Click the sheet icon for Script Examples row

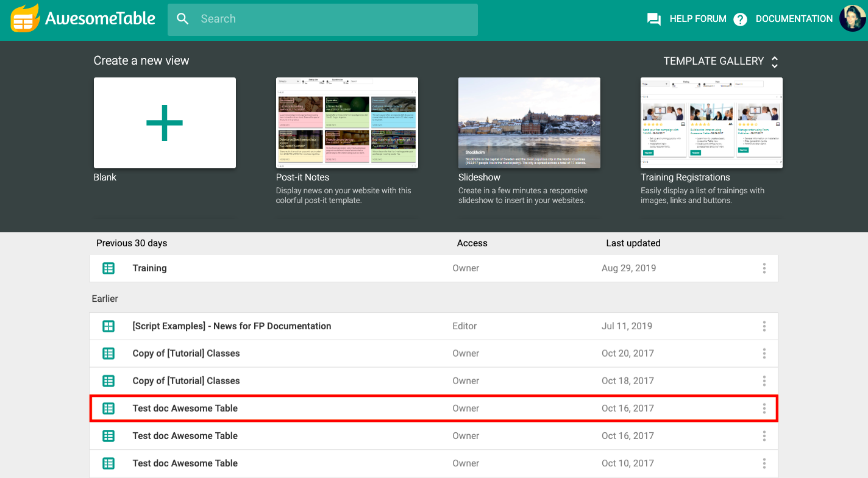pyautogui.click(x=108, y=326)
